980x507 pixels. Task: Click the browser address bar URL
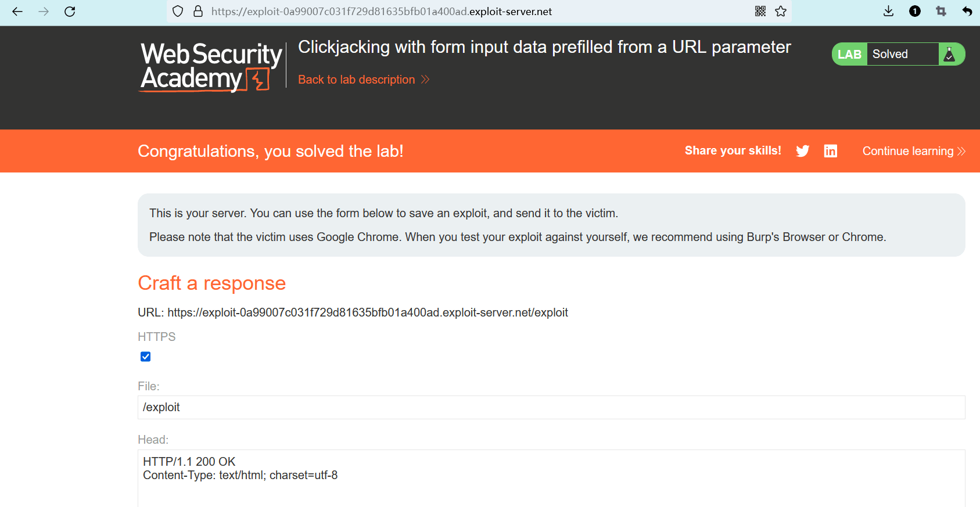[x=382, y=12]
